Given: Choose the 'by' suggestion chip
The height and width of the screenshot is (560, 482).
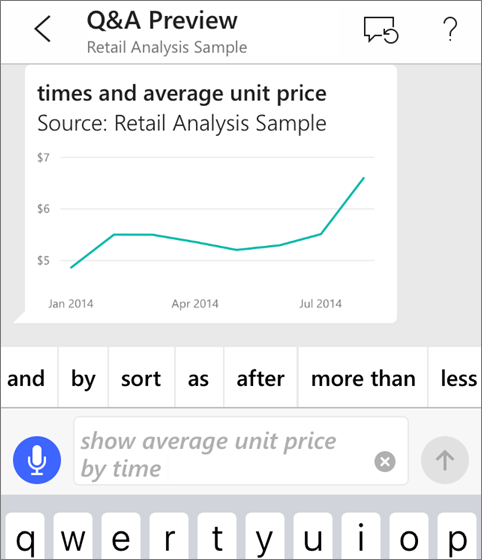Looking at the screenshot, I should (x=83, y=378).
